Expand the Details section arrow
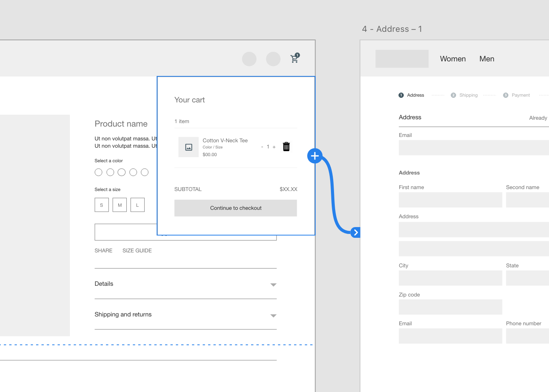The width and height of the screenshot is (549, 392). pos(273,285)
